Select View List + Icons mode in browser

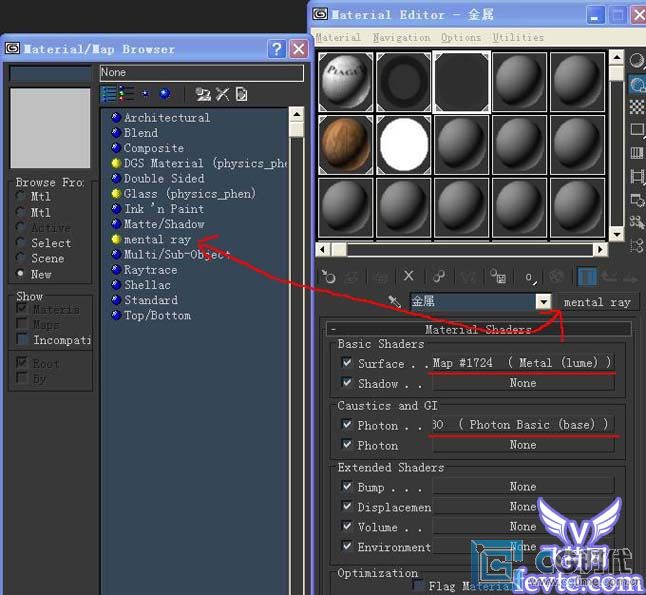click(x=127, y=94)
